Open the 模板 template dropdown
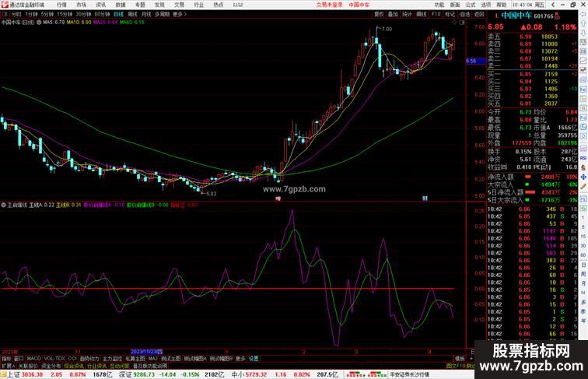This screenshot has height=379, width=588. coord(460,359)
